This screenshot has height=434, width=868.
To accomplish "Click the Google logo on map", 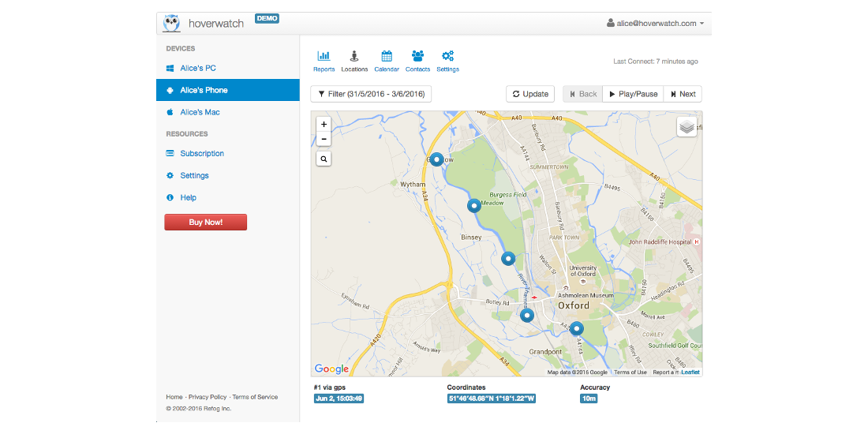I will tap(331, 369).
